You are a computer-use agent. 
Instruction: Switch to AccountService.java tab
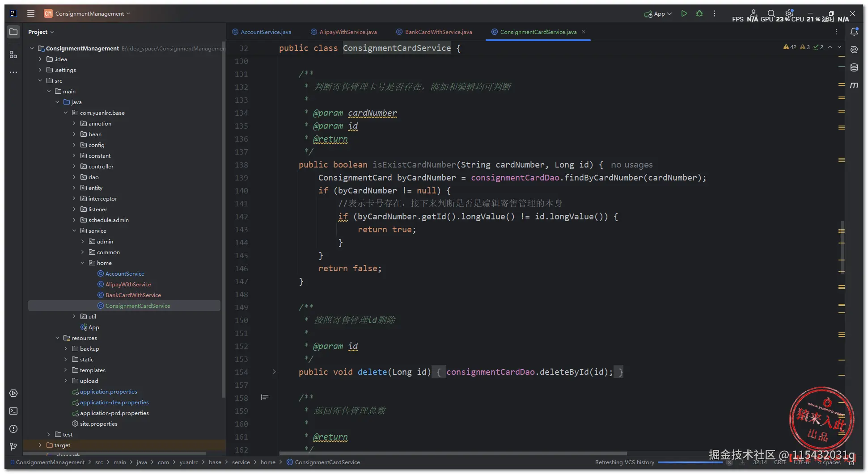pos(262,32)
